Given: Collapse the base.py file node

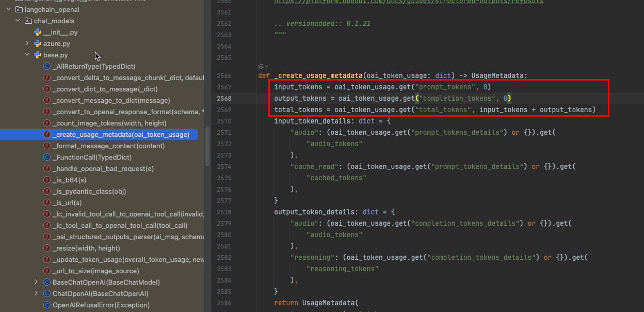Looking at the screenshot, I should (x=27, y=55).
